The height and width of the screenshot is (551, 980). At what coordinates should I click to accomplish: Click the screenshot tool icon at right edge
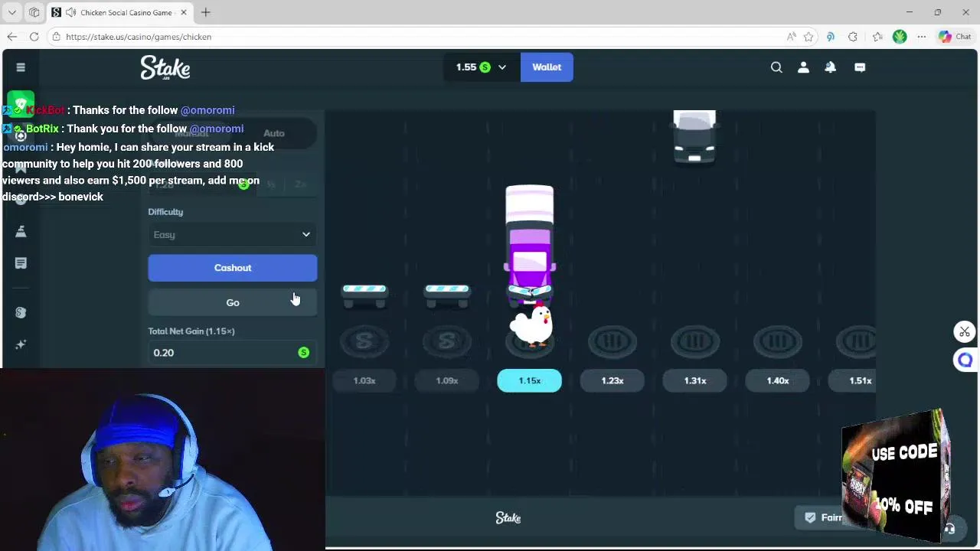tap(965, 331)
